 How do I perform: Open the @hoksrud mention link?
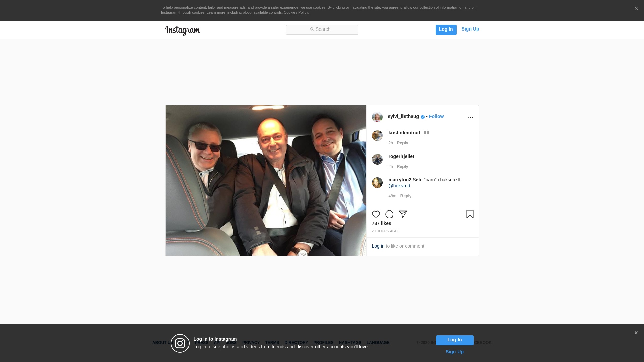399,186
